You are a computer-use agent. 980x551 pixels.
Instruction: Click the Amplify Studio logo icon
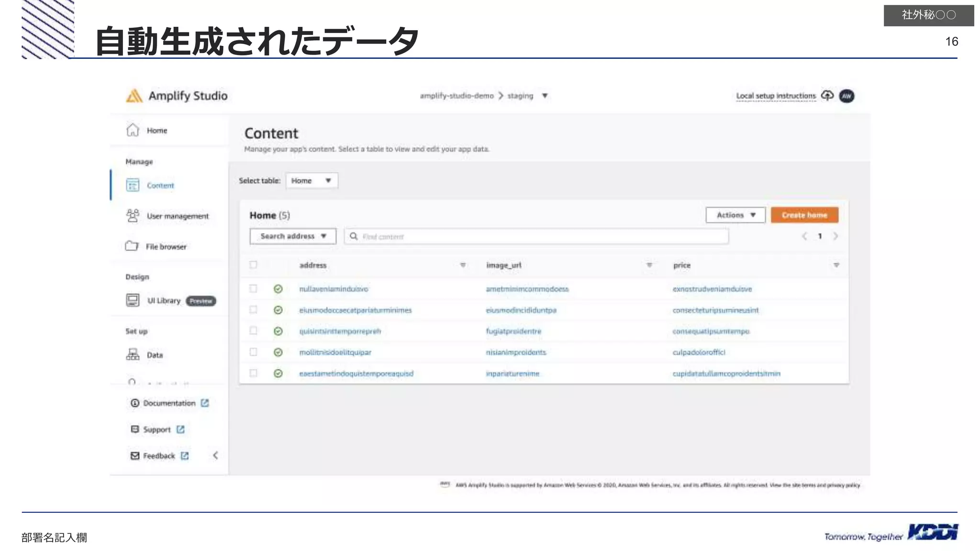click(x=134, y=96)
